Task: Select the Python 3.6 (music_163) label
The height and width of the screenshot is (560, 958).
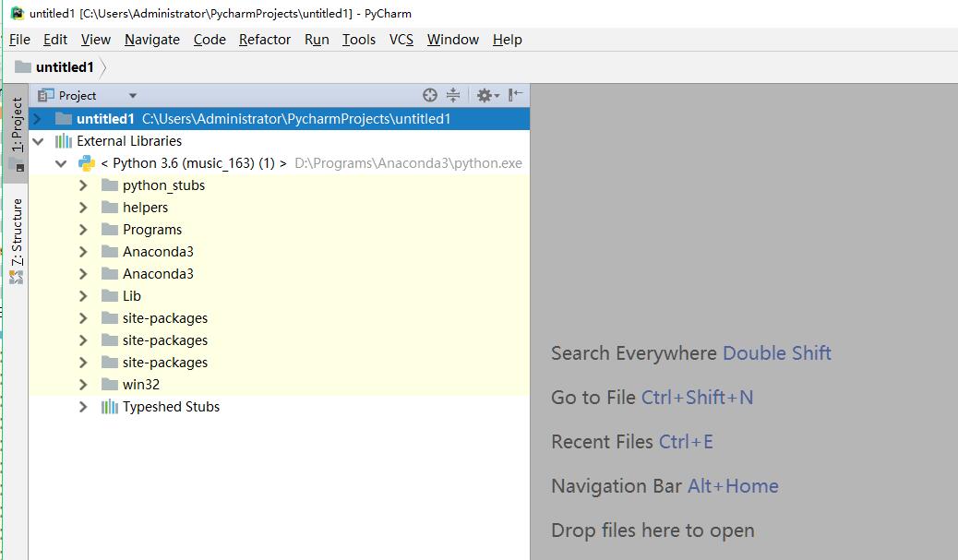Action: pyautogui.click(x=194, y=163)
